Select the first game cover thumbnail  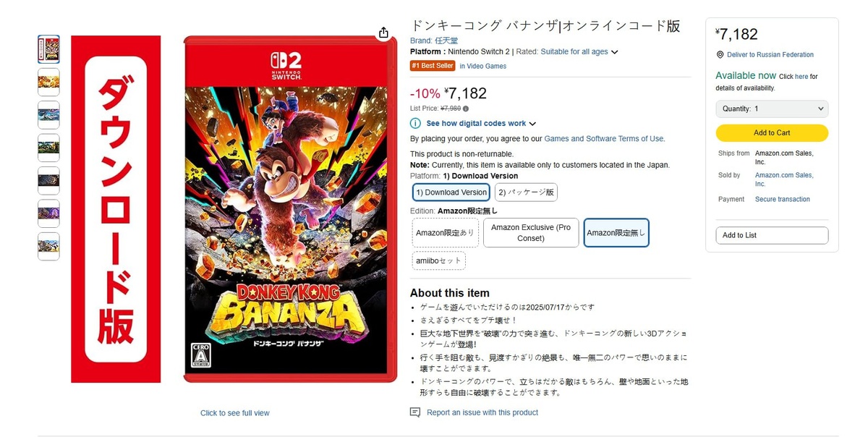48,49
